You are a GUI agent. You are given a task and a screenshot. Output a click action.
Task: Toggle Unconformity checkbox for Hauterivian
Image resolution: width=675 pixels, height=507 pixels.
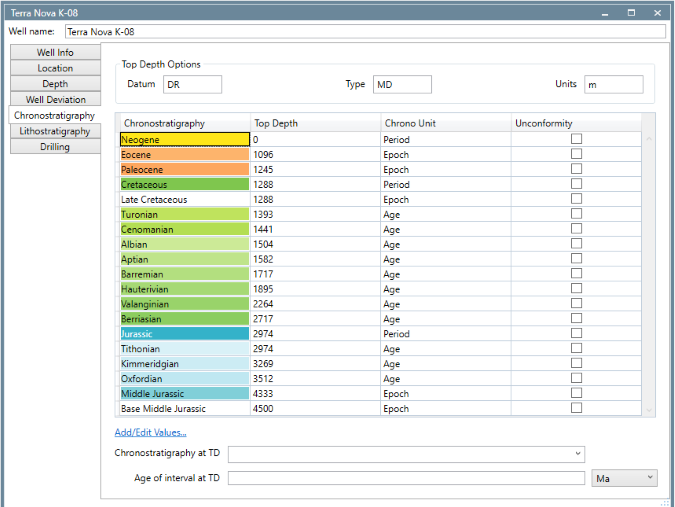pos(576,288)
